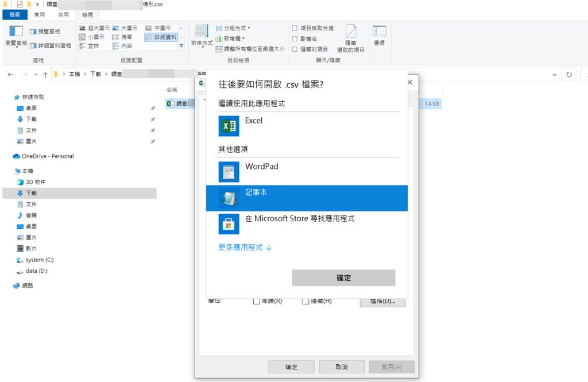The width and height of the screenshot is (588, 382).
Task: Open pinned 文件 under quick access
Action: (x=27, y=130)
